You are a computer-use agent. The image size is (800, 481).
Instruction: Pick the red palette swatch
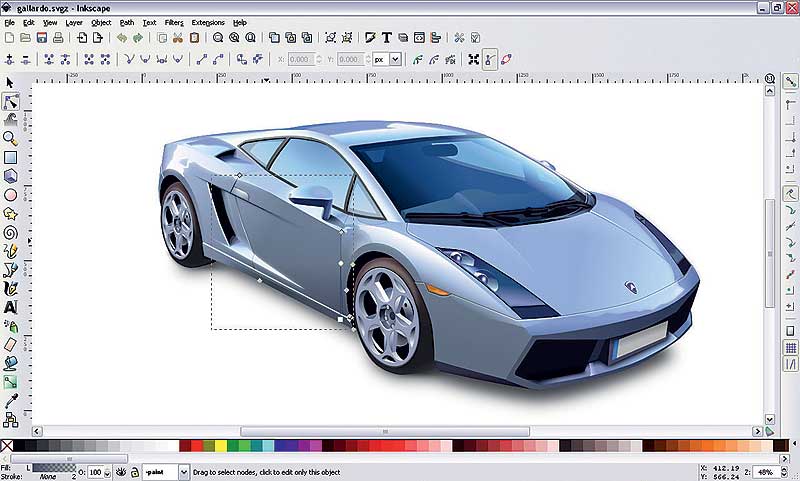point(197,446)
